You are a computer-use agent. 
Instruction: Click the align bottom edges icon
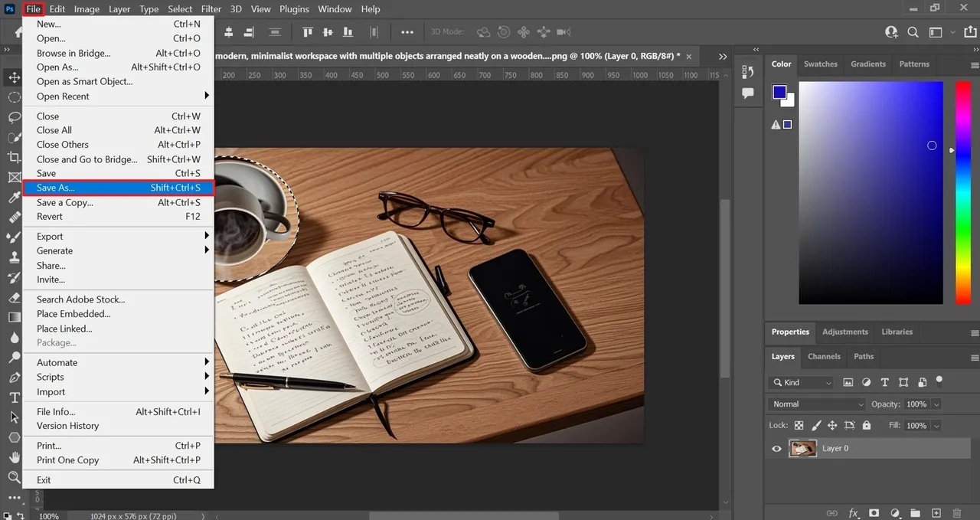click(348, 32)
